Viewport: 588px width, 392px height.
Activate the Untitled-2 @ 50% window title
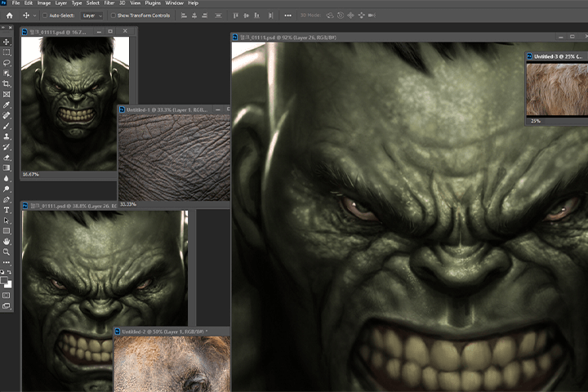165,332
